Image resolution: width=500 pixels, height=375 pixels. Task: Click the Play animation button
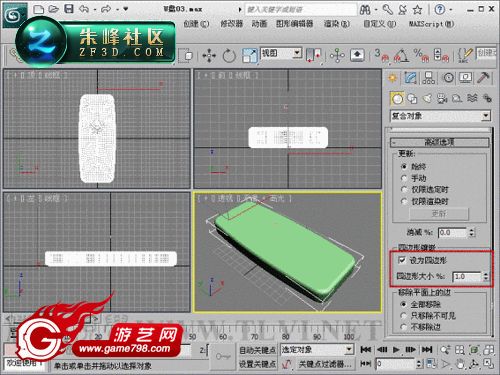[x=396, y=350]
